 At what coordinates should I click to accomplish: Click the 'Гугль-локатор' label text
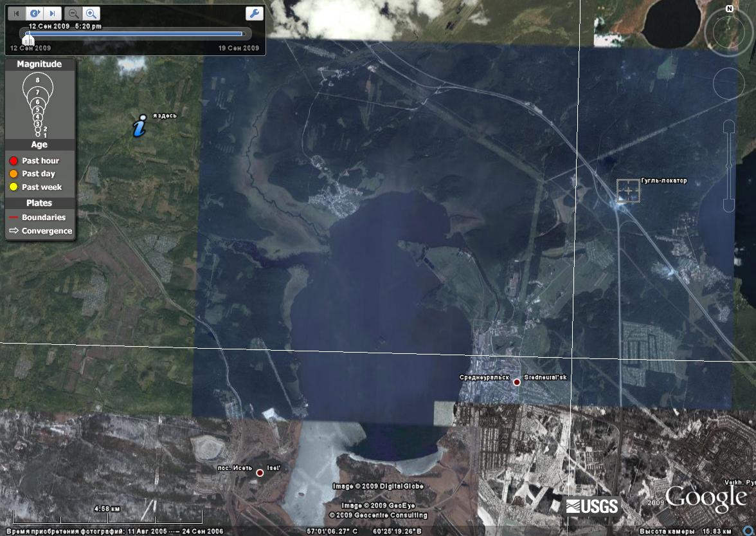click(x=664, y=180)
